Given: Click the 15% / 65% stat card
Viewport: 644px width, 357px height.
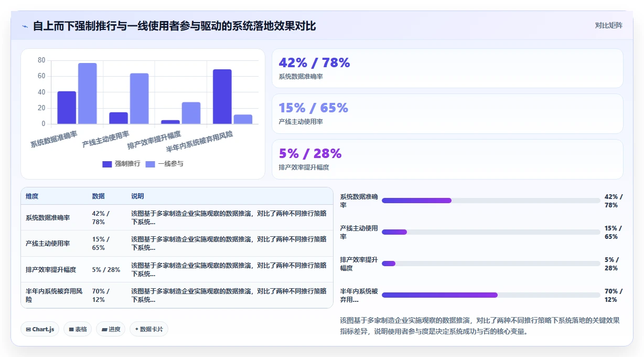Looking at the screenshot, I should click(447, 114).
